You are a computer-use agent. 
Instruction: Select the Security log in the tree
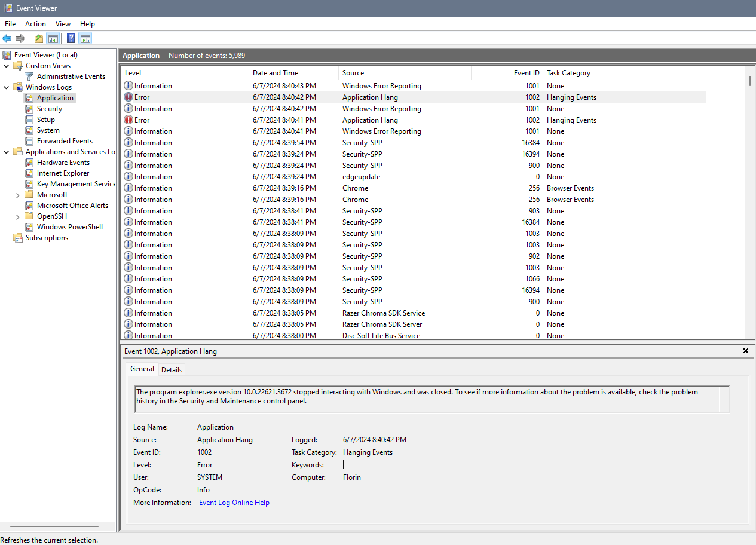click(49, 109)
